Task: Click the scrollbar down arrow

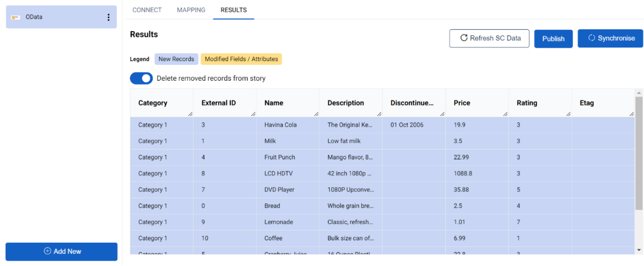Action: (x=638, y=249)
